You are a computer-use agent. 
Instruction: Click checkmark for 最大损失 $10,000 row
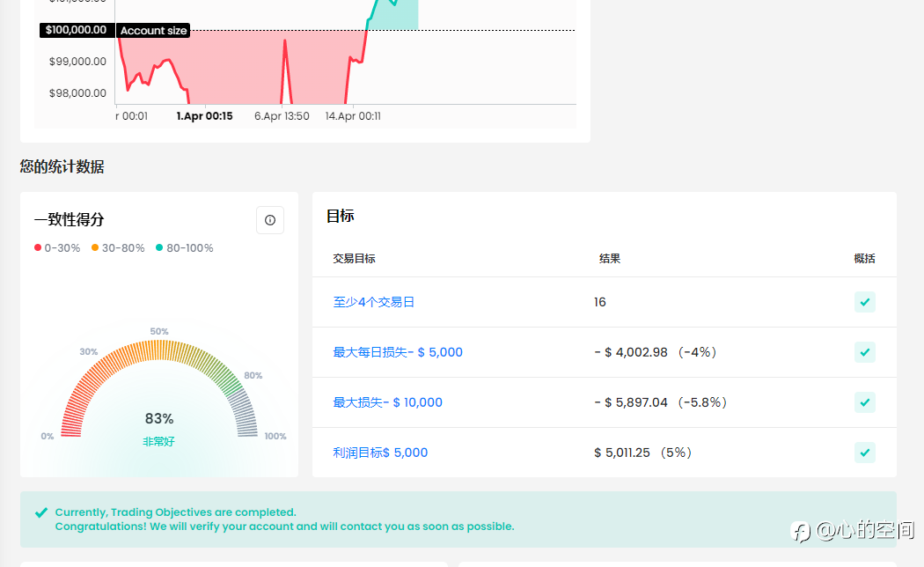click(x=864, y=402)
